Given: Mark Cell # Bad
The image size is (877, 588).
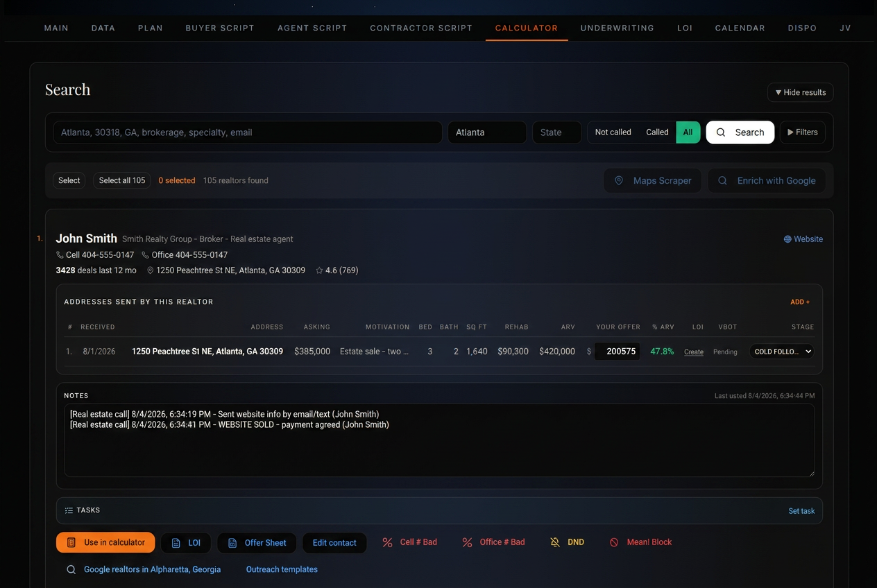Looking at the screenshot, I should pyautogui.click(x=410, y=542).
